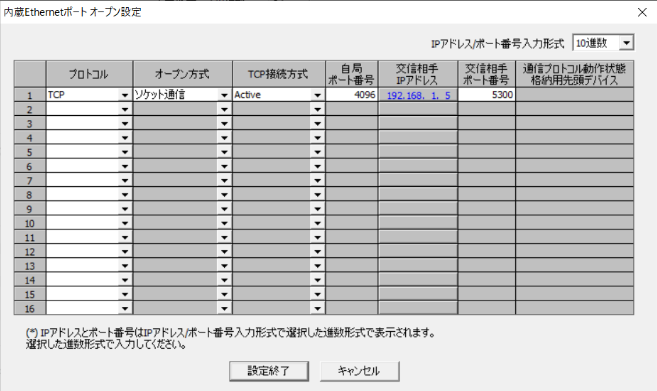Select row number 1 header
This screenshot has width=657, height=391.
pos(30,95)
